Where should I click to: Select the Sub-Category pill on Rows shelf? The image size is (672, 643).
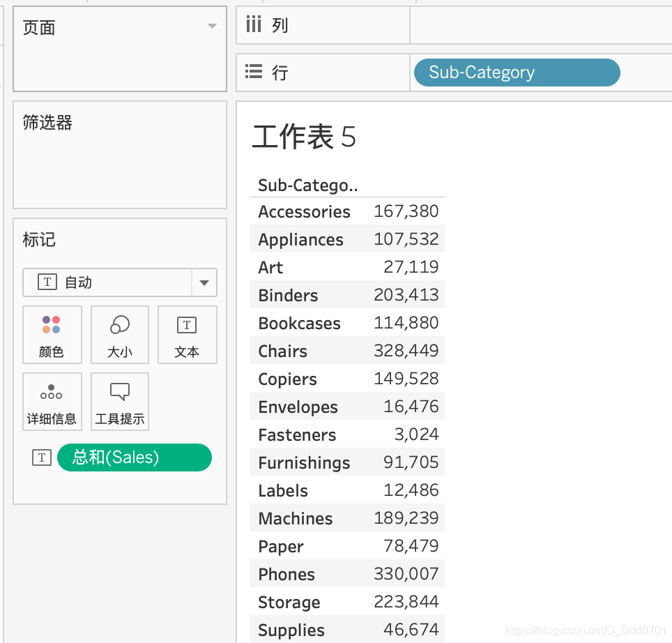(517, 73)
